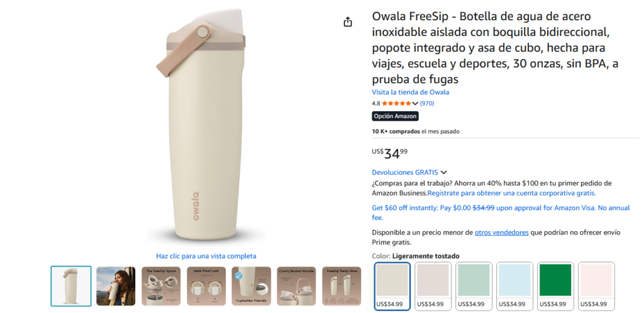Expand the Devoluciones GRATIS details
Screen dimensions: 644x313
click(443, 172)
